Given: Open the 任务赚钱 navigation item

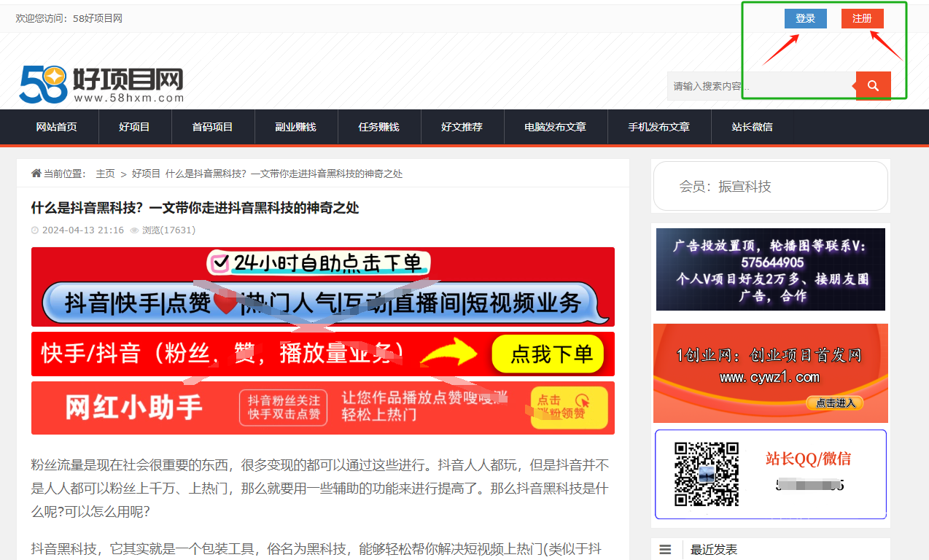Looking at the screenshot, I should [379, 127].
